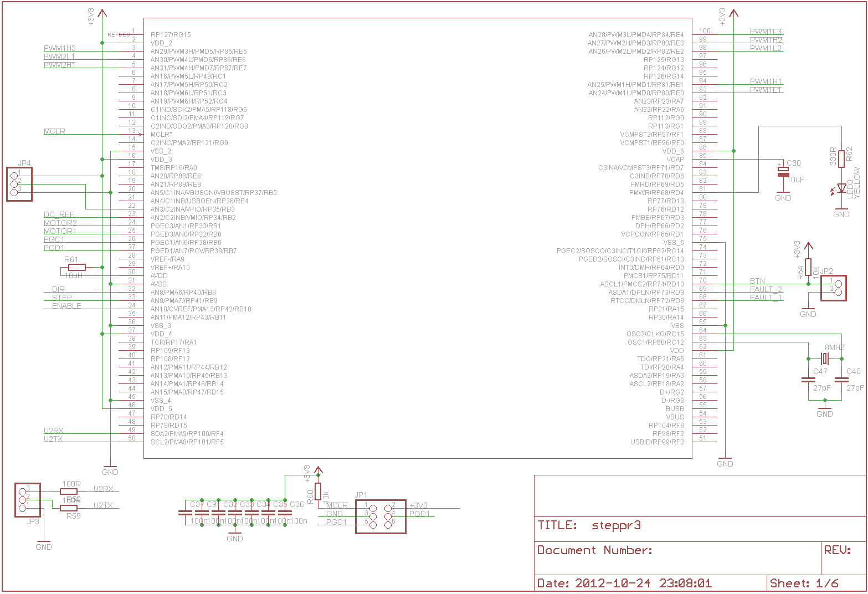Click the MCLR* pin name
Image resolution: width=868 pixels, height=594 pixels.
(x=161, y=134)
